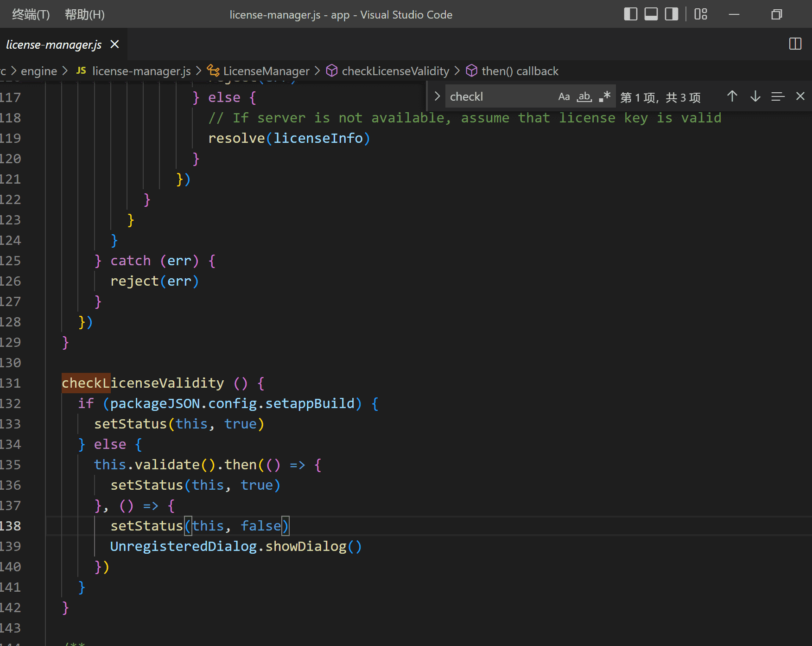Toggle primary side bar layout icon
The width and height of the screenshot is (812, 646).
coord(630,14)
